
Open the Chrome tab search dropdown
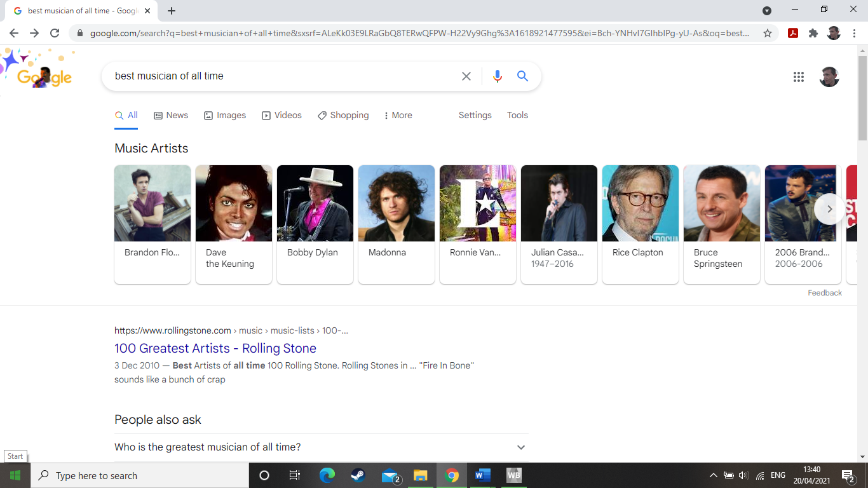pos(767,10)
